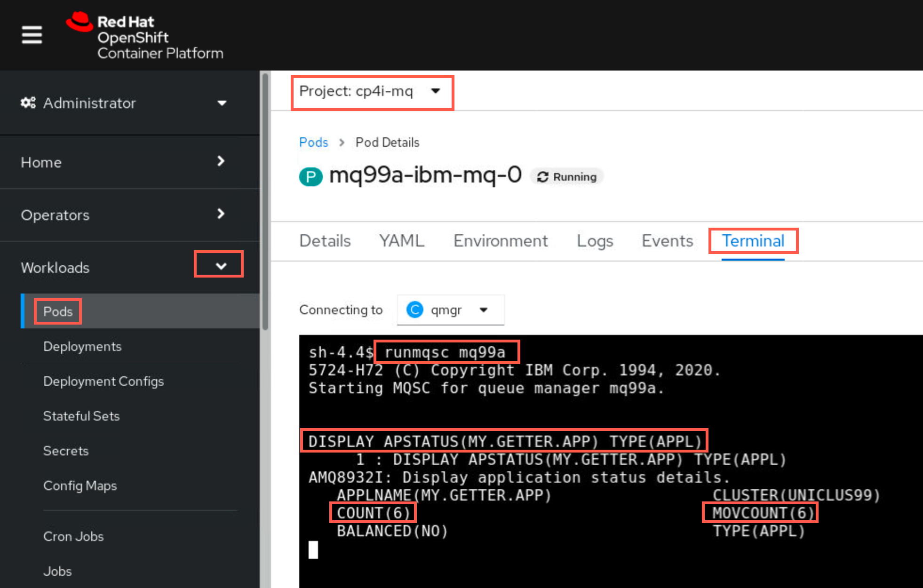Switch to the YAML tab
This screenshot has width=923, height=588.
pyautogui.click(x=402, y=241)
